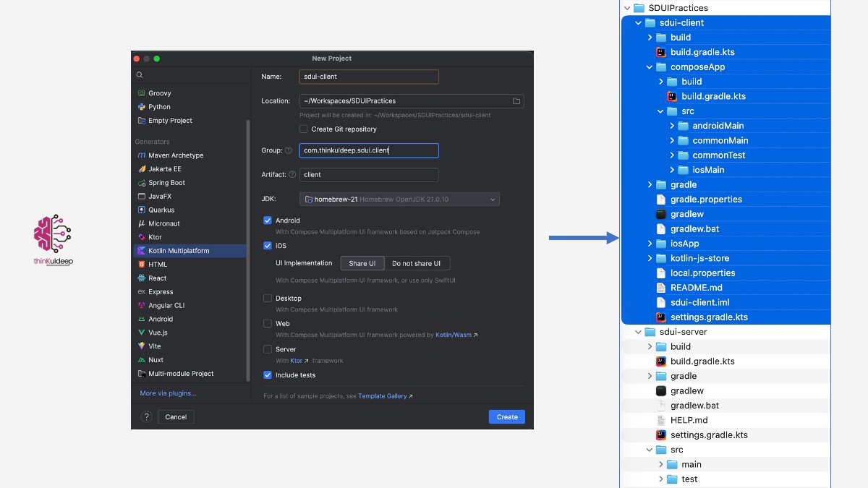
Task: Enable the Desktop target checkbox
Action: click(268, 298)
